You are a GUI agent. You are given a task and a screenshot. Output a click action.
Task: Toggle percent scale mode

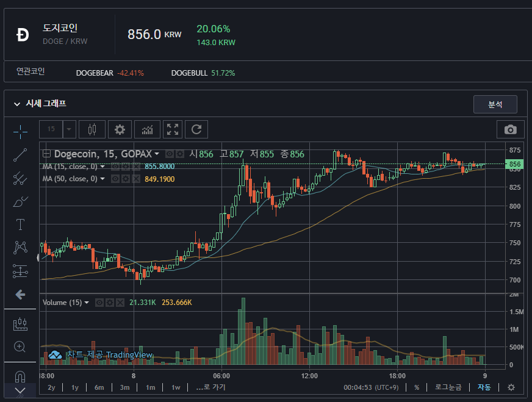pos(417,387)
